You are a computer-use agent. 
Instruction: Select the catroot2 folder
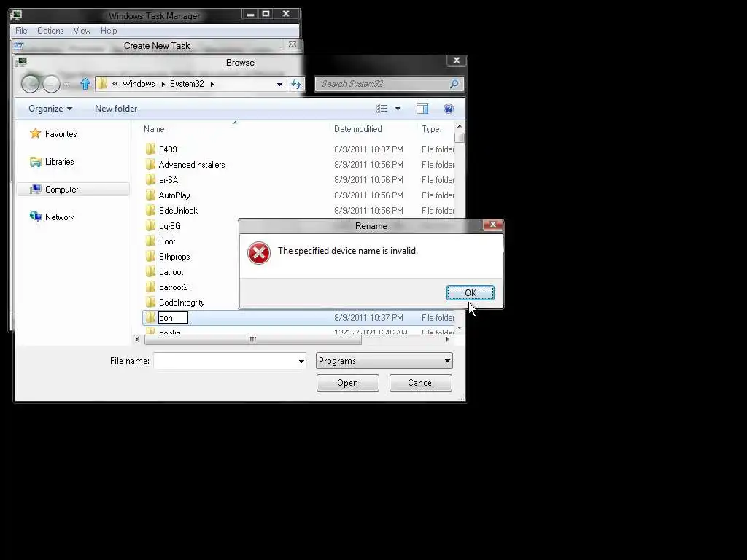174,287
